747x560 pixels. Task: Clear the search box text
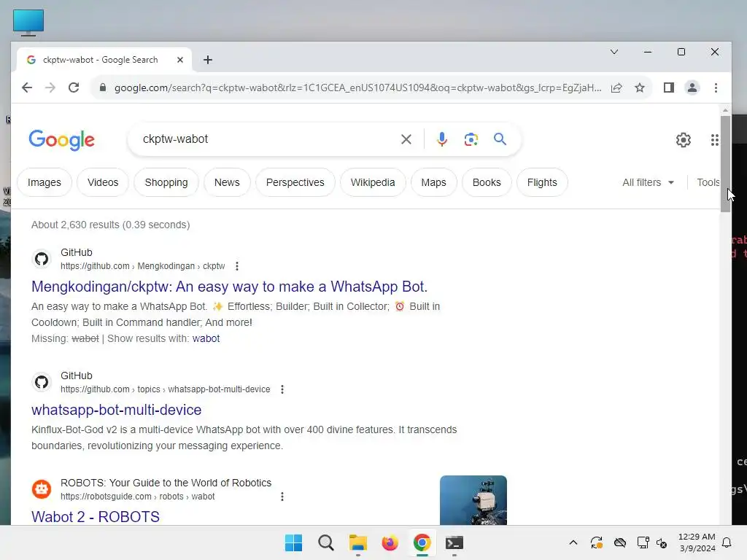406,139
